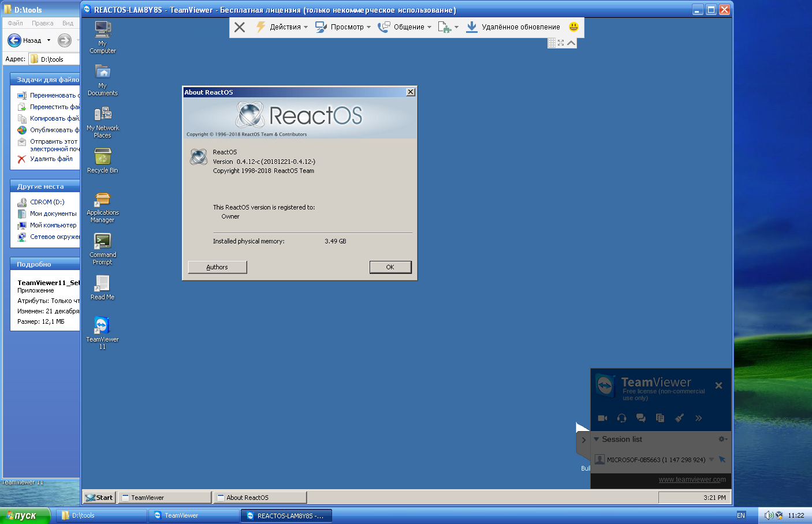
Task: Open Правка menu in D:\tools window
Action: (x=43, y=23)
